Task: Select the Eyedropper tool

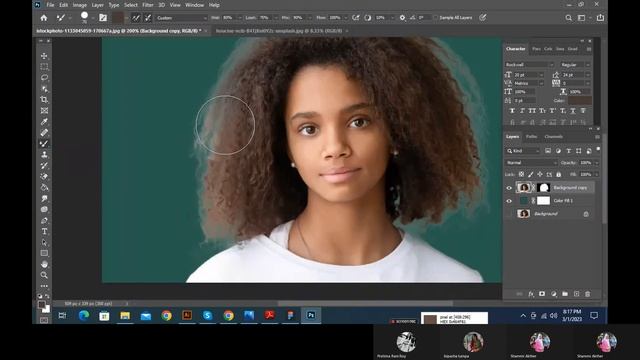Action: pos(44,122)
